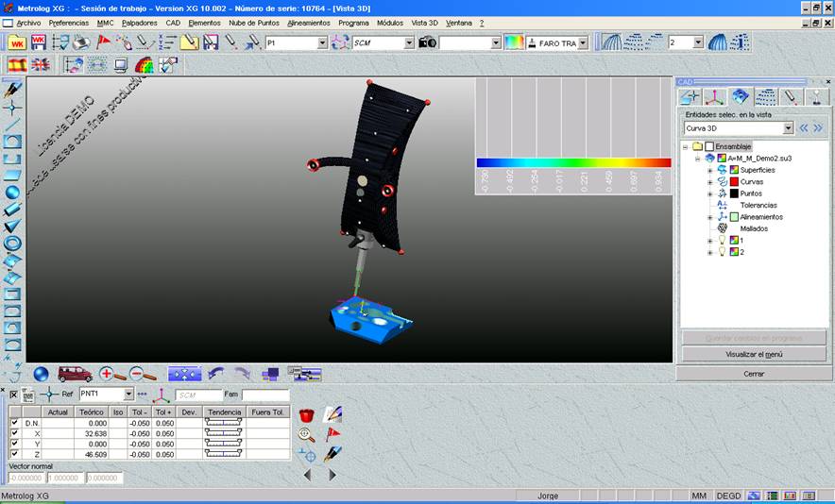This screenshot has height=504, width=835.
Task: Toggle visibility bulb for layer 1
Action: 722,240
